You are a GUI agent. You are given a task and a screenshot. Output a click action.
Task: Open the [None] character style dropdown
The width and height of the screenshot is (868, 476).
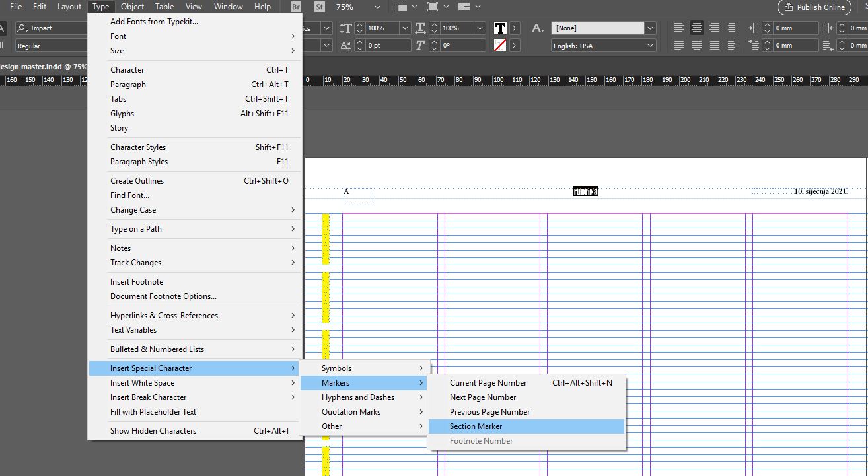(x=650, y=28)
